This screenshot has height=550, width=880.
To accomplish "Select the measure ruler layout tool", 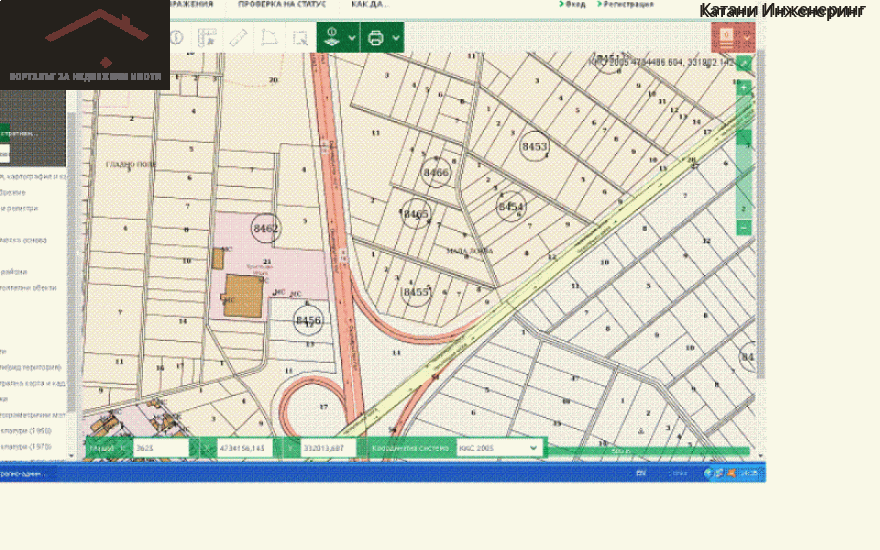I will [207, 38].
